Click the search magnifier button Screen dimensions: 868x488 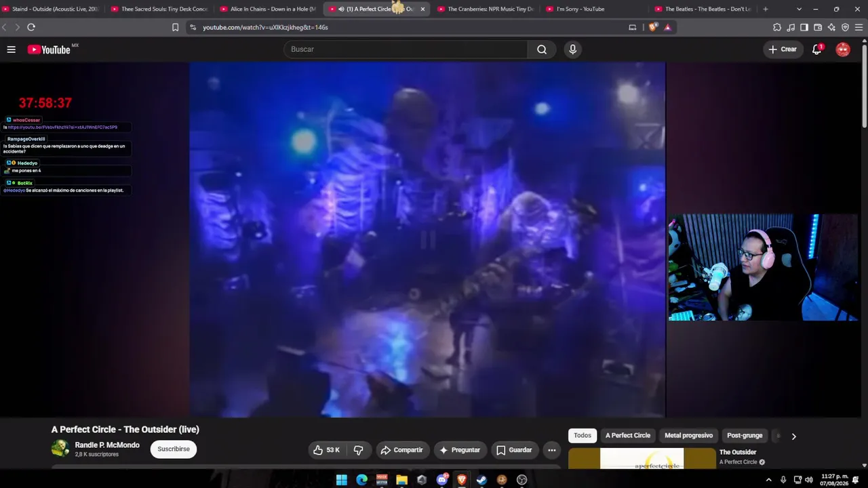coord(542,49)
